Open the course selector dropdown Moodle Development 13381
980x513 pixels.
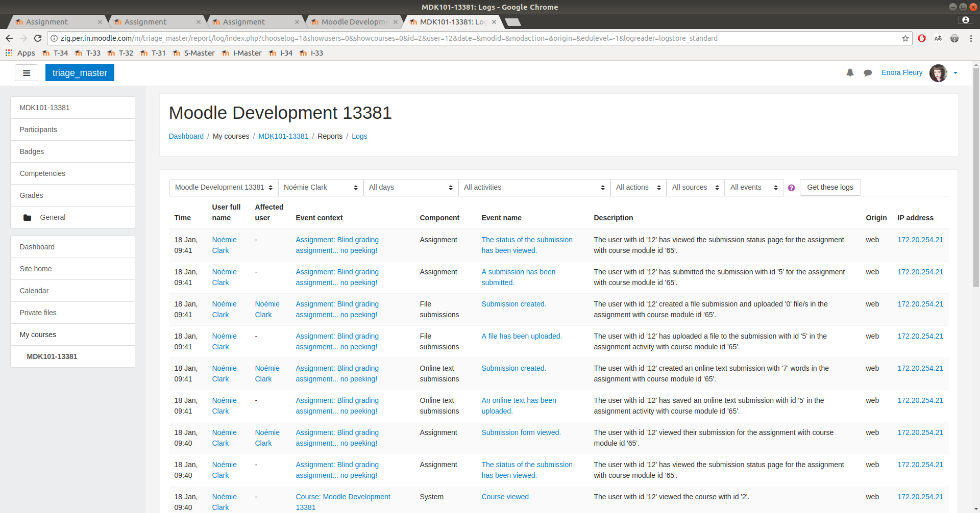224,188
